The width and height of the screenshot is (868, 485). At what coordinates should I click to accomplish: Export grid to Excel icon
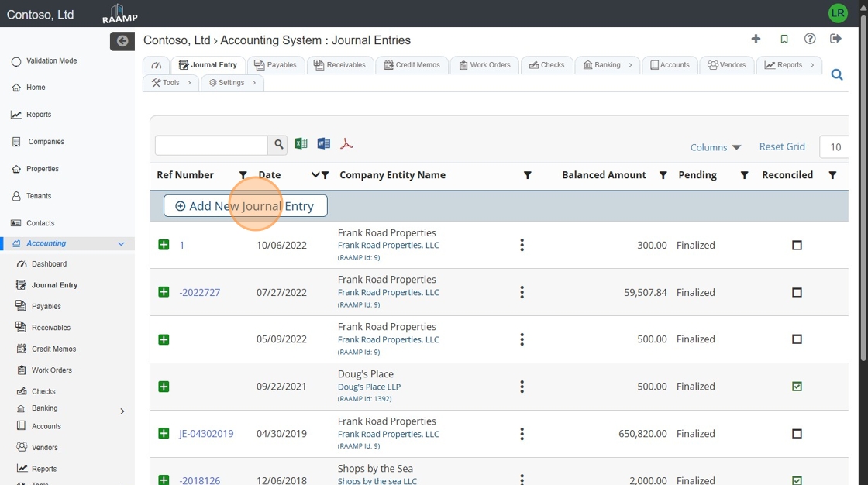point(301,144)
